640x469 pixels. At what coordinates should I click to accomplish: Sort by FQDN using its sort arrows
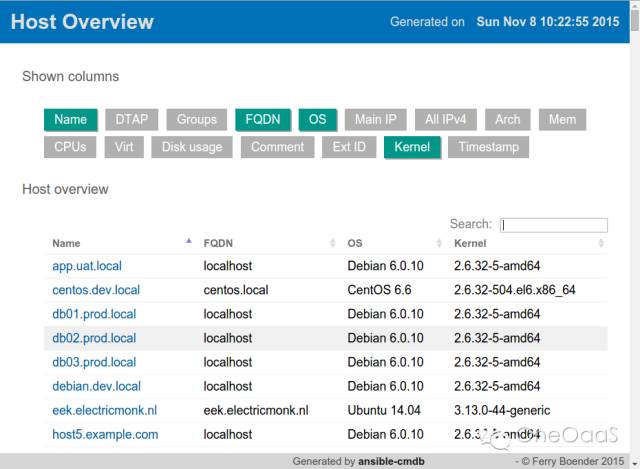click(x=333, y=243)
